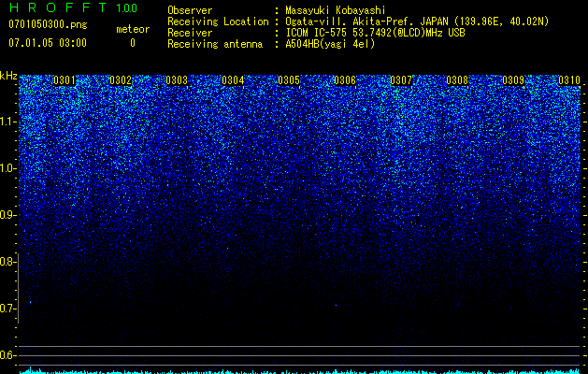Image resolution: width=588 pixels, height=374 pixels.
Task: Click the 1.1 frequency axis label
Action: click(x=7, y=122)
